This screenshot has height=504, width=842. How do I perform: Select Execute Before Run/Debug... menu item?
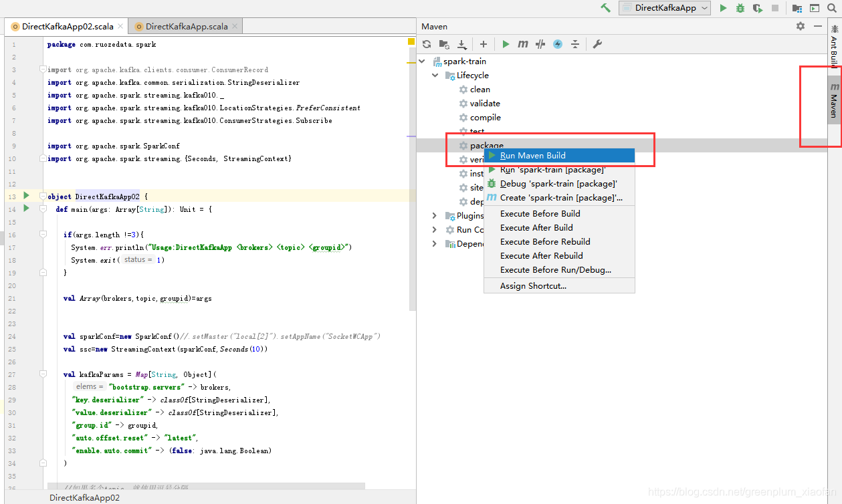pos(559,270)
